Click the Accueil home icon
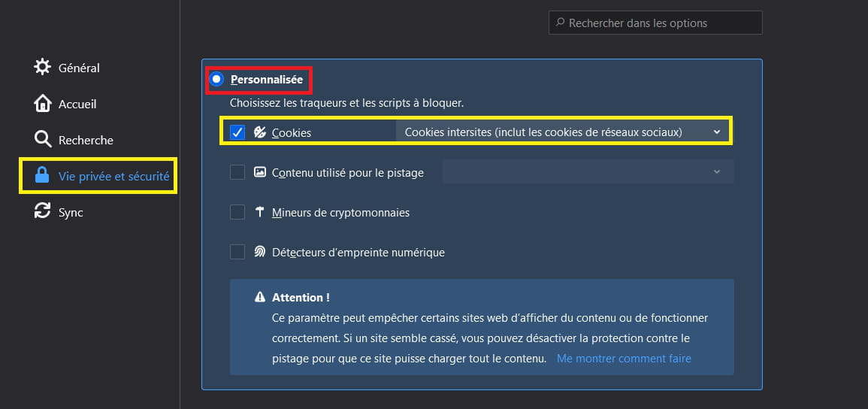This screenshot has width=868, height=409. point(42,104)
